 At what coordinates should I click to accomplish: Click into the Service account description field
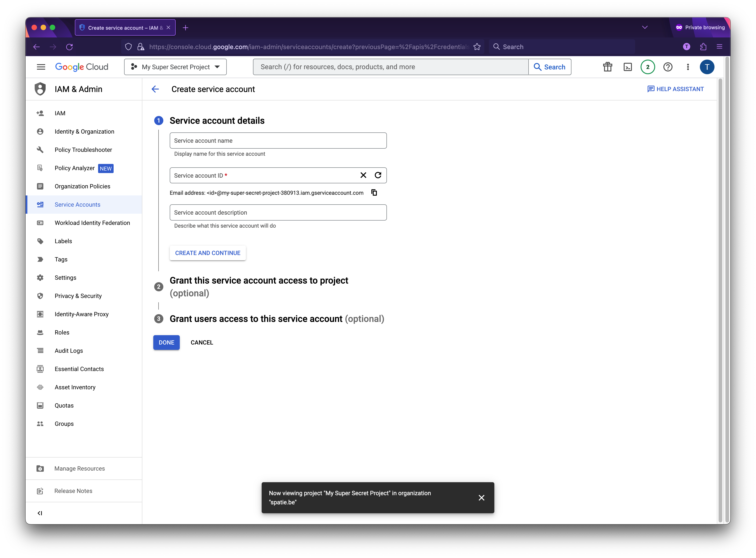pyautogui.click(x=278, y=212)
